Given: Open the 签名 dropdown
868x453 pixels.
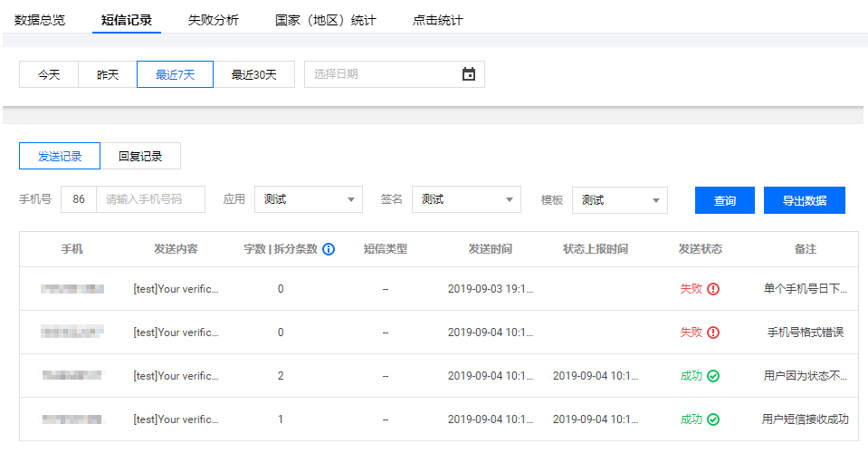Looking at the screenshot, I should pyautogui.click(x=466, y=199).
